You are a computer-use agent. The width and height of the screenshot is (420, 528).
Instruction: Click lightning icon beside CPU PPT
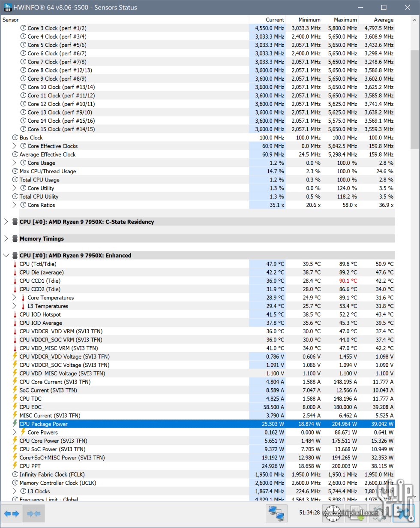15,466
